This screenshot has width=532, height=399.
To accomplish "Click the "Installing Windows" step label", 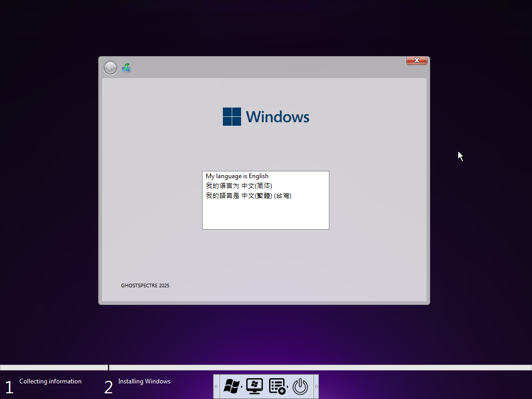I will click(144, 381).
